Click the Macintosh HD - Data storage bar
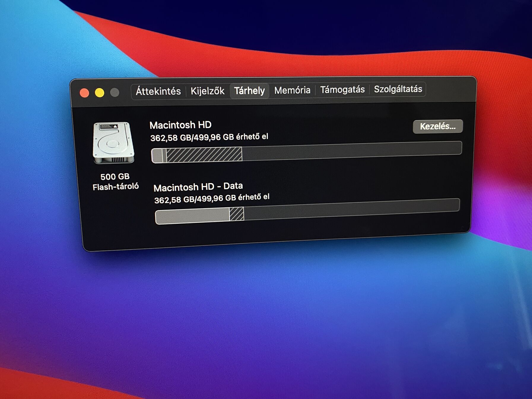This screenshot has width=532, height=399. point(307,211)
